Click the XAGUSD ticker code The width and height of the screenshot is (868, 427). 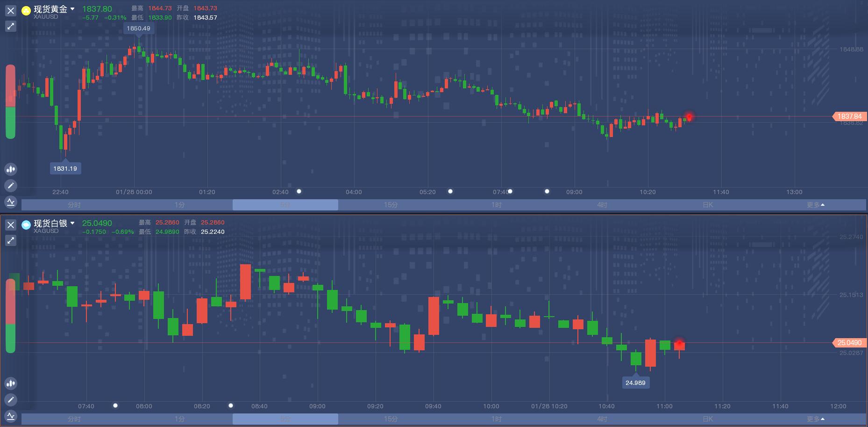(46, 231)
